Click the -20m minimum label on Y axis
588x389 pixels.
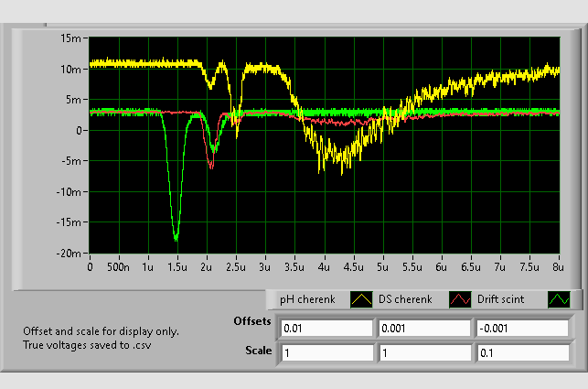click(x=69, y=253)
